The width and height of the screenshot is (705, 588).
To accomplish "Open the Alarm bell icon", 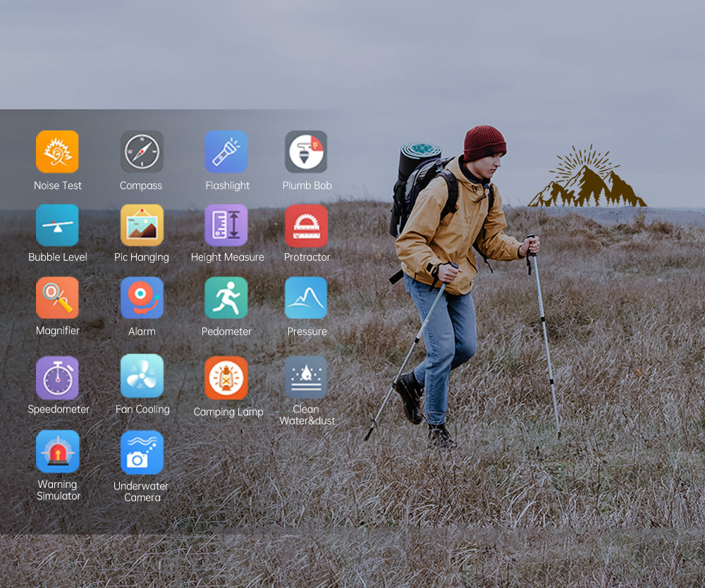I will click(142, 298).
